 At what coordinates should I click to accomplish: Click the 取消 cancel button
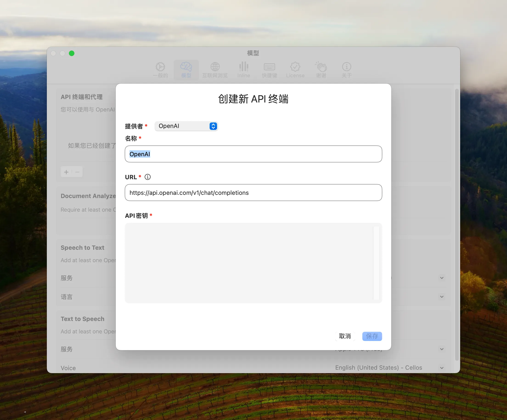345,336
